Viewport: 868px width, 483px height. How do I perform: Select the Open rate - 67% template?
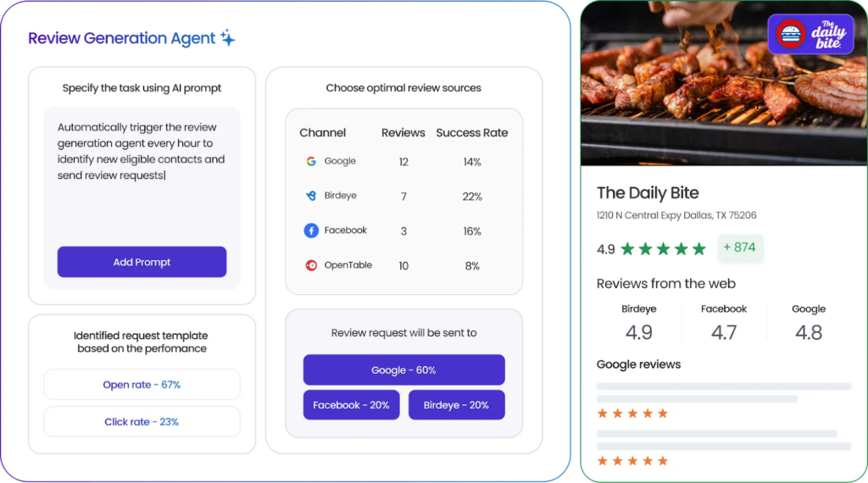tap(142, 385)
